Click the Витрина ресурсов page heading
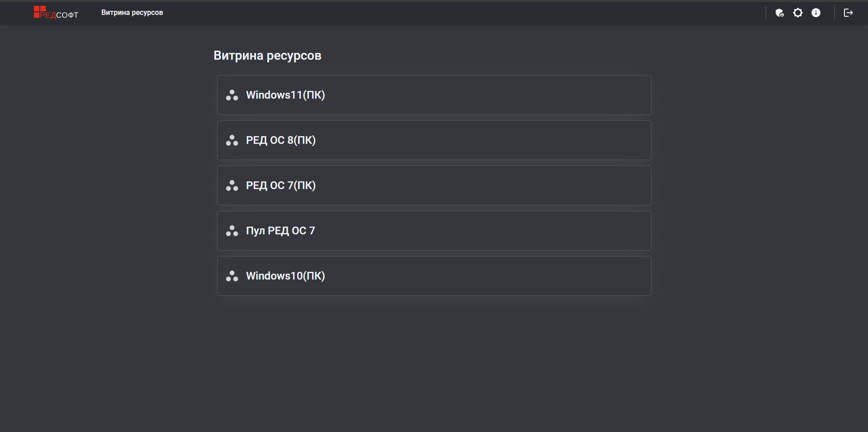 coord(267,56)
